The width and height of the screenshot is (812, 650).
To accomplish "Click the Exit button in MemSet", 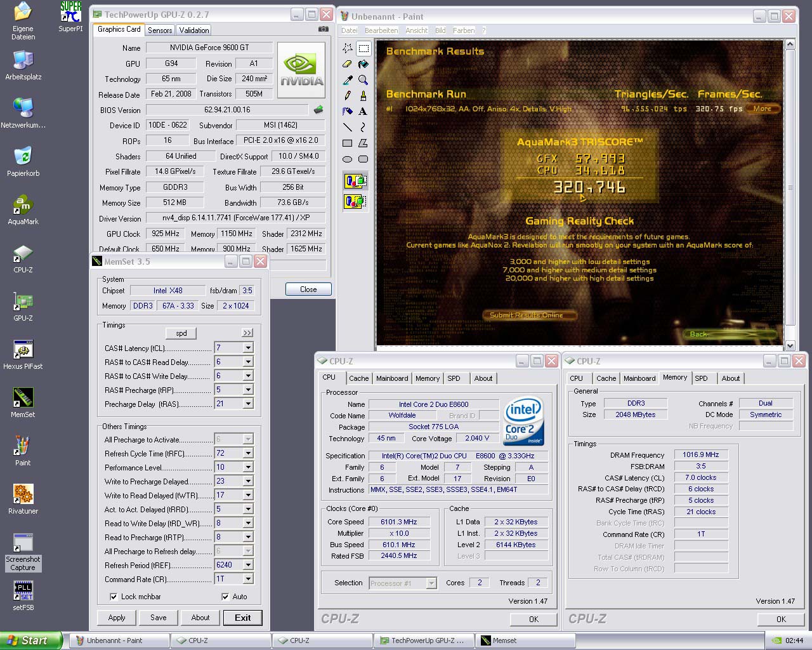I will [242, 618].
